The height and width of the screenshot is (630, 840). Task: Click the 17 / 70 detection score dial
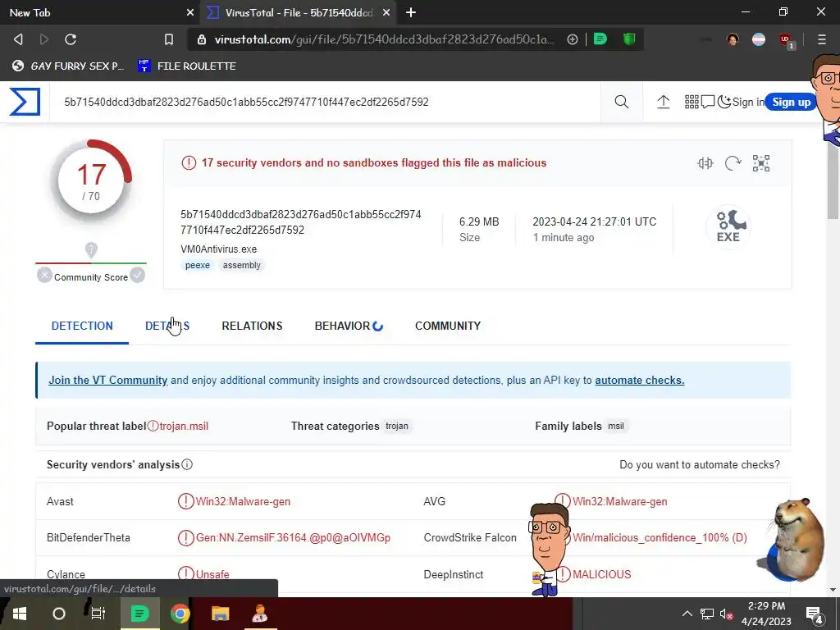91,181
